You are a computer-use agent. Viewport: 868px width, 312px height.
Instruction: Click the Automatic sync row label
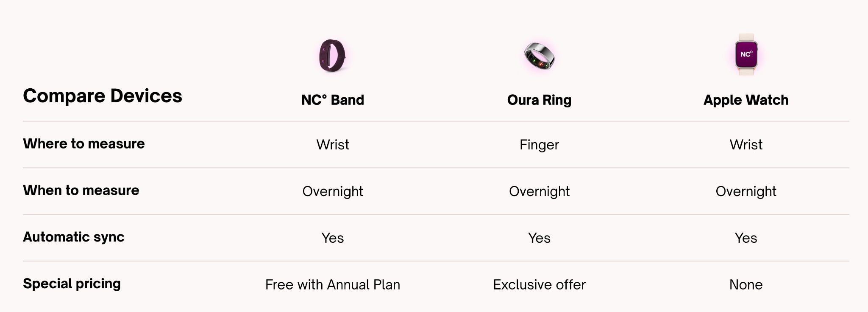[74, 237]
